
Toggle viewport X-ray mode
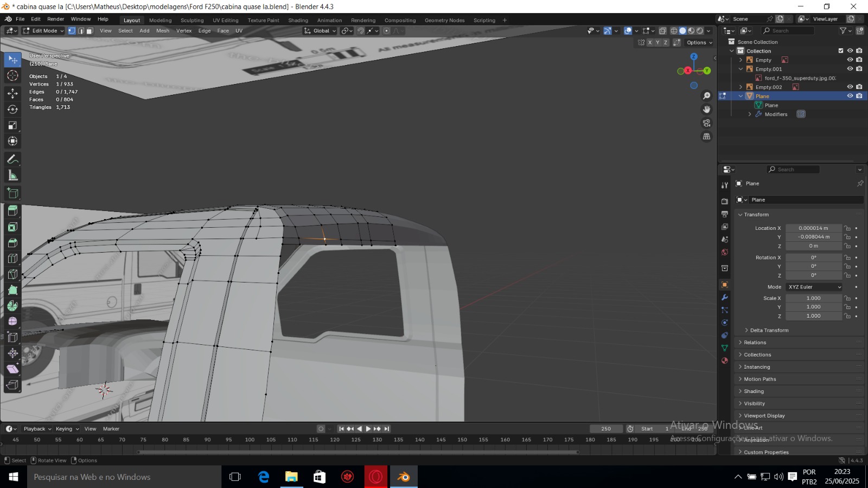662,31
